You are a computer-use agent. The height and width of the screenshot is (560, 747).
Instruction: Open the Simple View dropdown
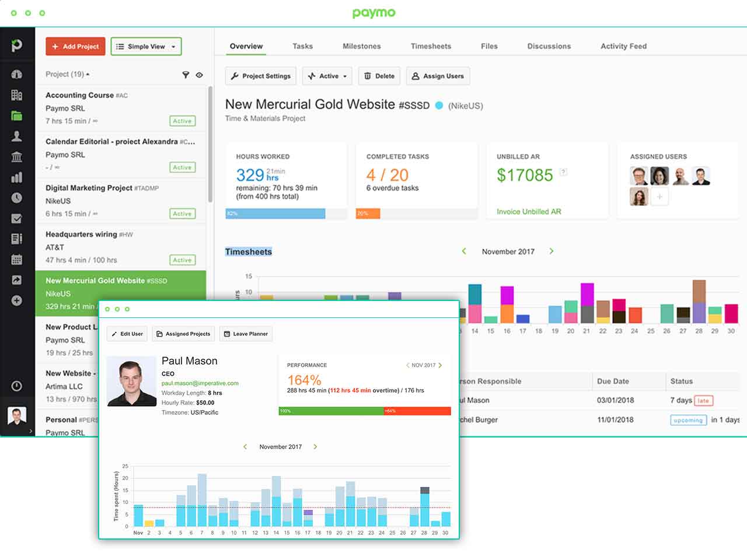pyautogui.click(x=146, y=46)
